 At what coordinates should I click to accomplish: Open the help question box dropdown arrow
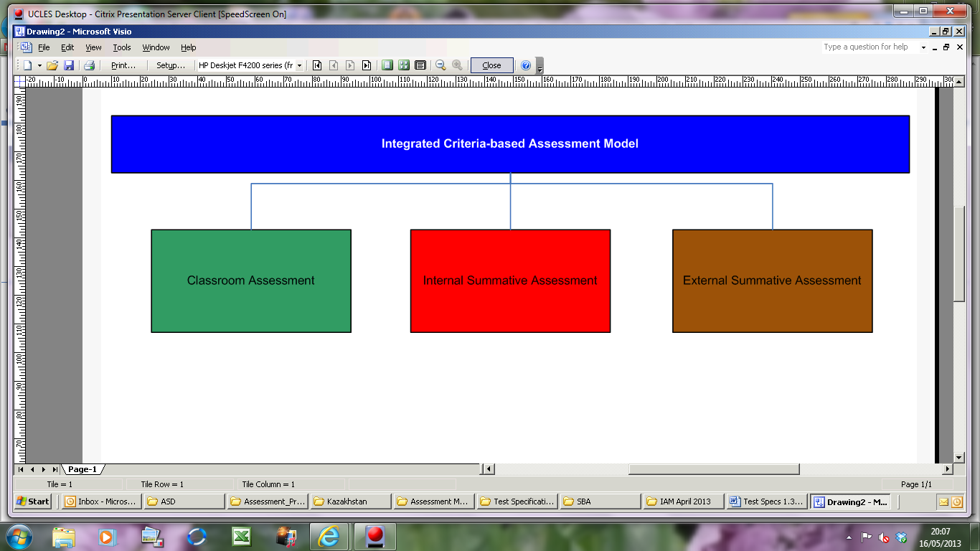tap(923, 47)
